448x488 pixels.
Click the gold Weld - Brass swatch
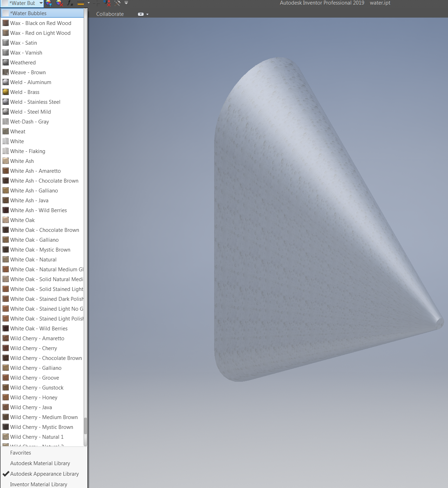coord(6,92)
